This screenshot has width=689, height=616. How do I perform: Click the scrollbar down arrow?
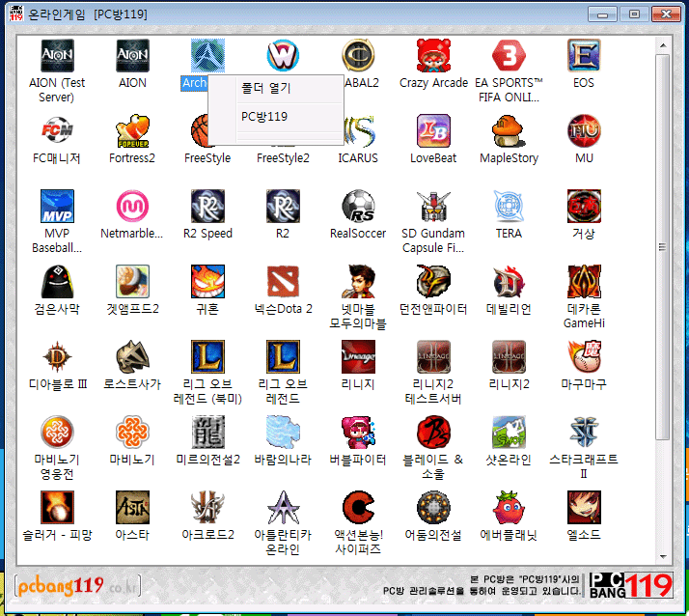(x=663, y=556)
